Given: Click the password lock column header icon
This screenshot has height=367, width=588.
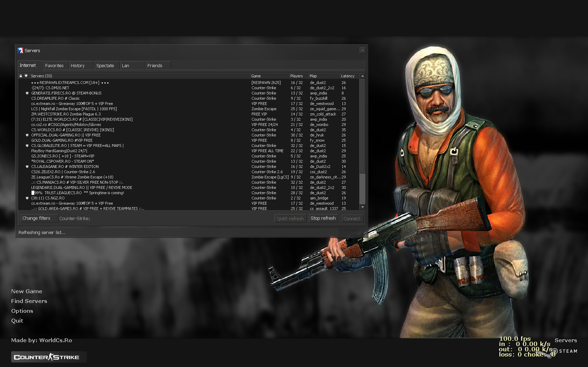Looking at the screenshot, I should point(21,76).
